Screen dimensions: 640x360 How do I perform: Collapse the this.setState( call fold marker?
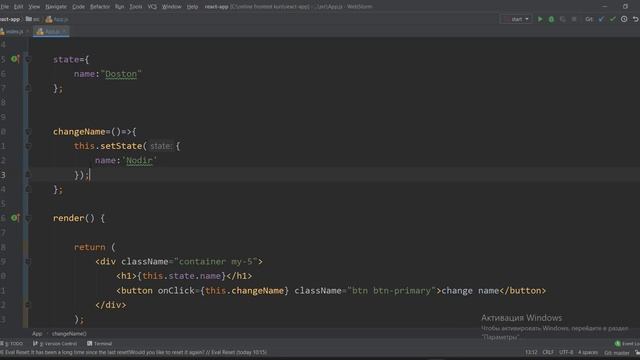point(28,146)
